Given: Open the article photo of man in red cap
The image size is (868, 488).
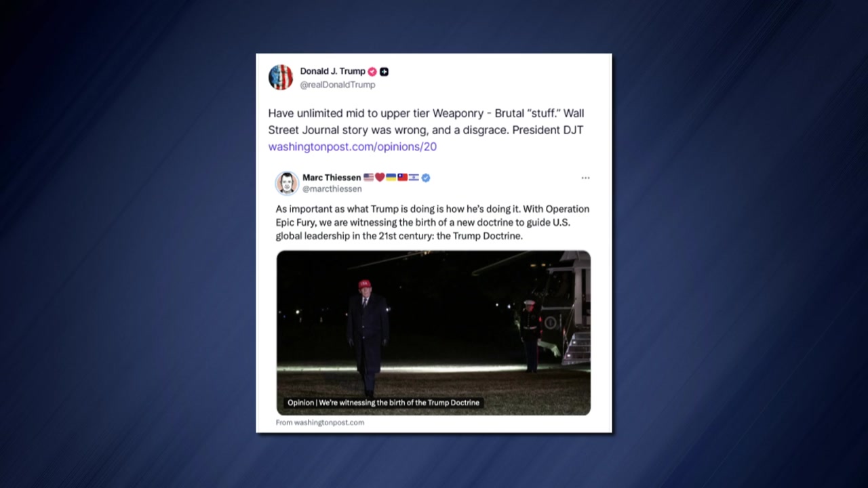Looking at the screenshot, I should (433, 333).
